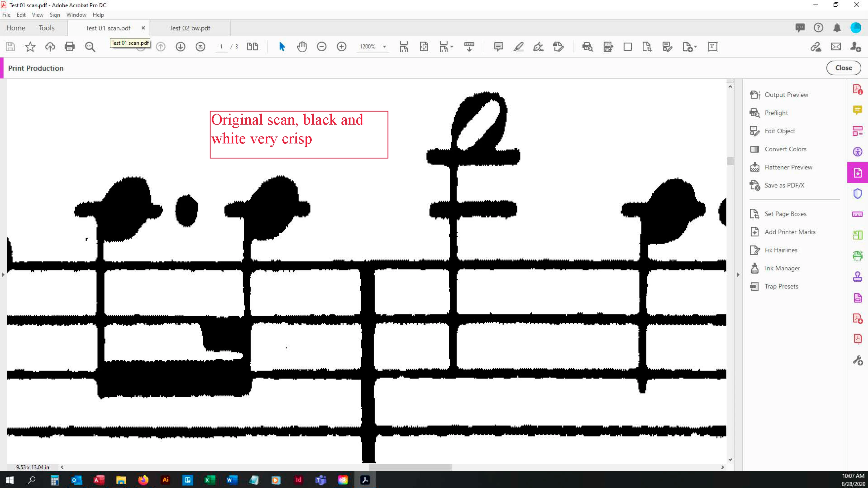868x488 pixels.
Task: Select the Hand pan tool
Action: (301, 47)
